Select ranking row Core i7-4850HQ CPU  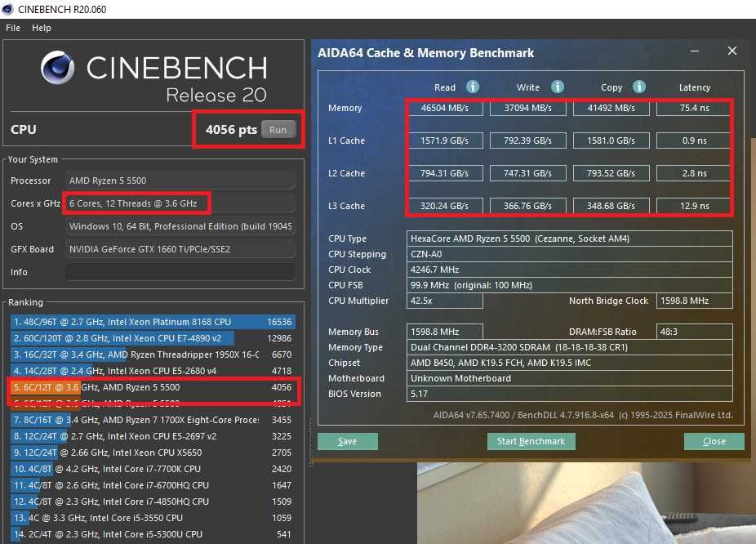tap(153, 502)
